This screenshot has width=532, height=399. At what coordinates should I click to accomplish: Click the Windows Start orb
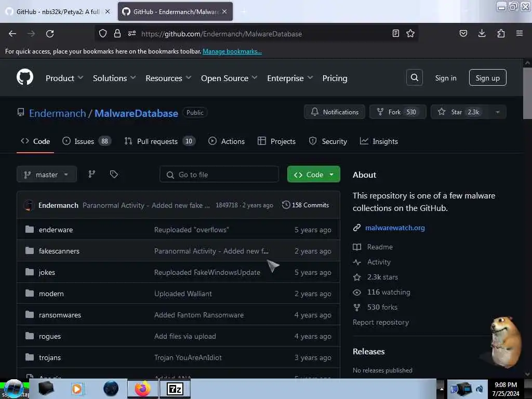click(14, 389)
